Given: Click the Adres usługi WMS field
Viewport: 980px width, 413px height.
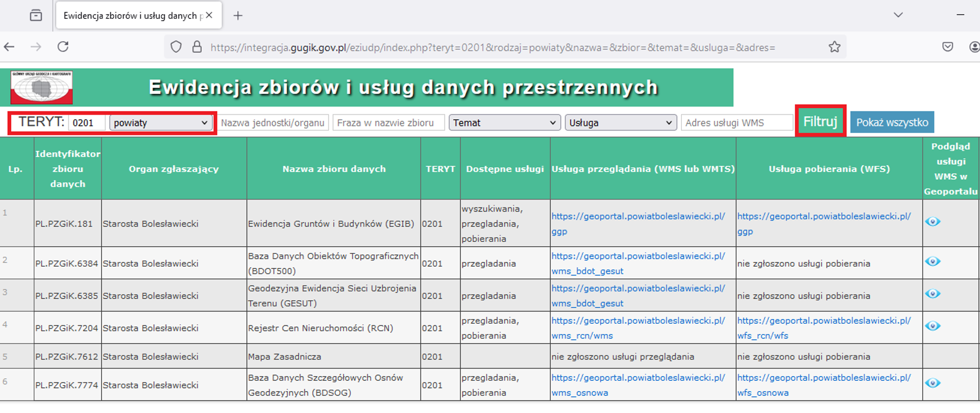Looking at the screenshot, I should click(737, 123).
